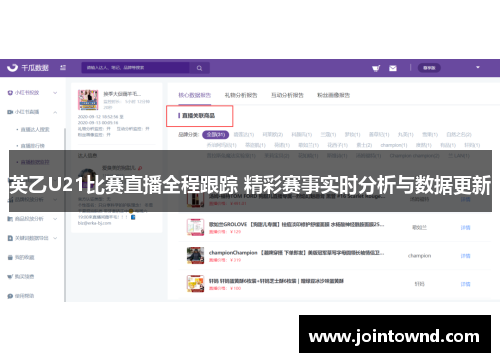The image size is (500, 362).
Task: Open the shopping cart icon in header
Action: point(376,68)
